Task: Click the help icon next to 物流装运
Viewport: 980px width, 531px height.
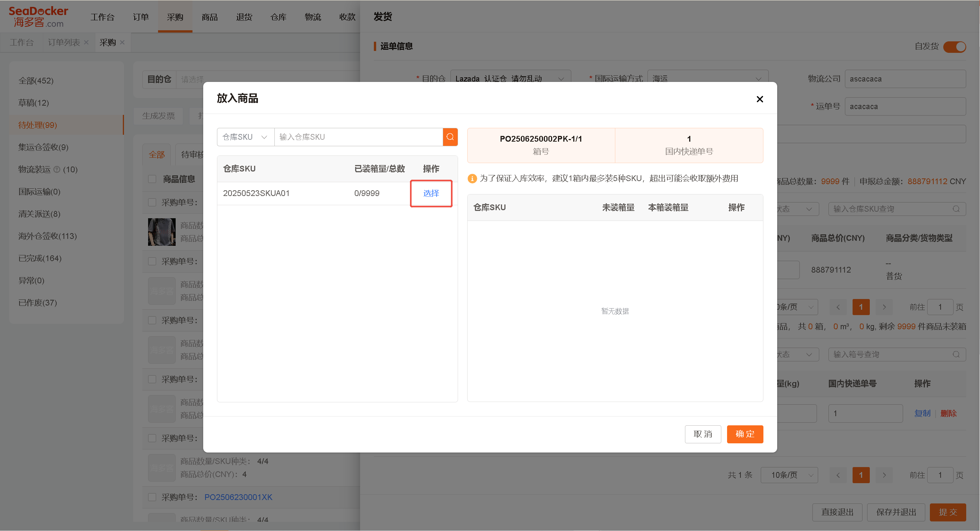Action: click(x=57, y=170)
